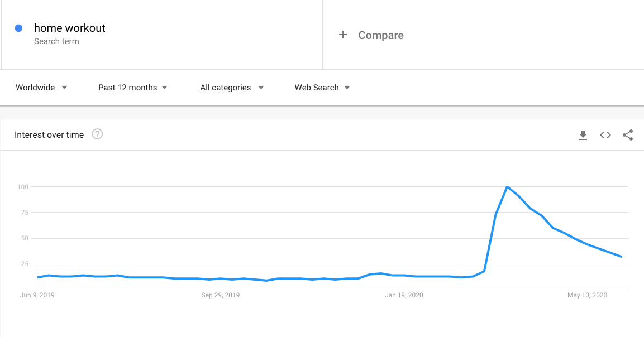Viewport: 644px width, 337px height.
Task: Select the Jun 9, 2019 axis label
Action: [x=37, y=295]
